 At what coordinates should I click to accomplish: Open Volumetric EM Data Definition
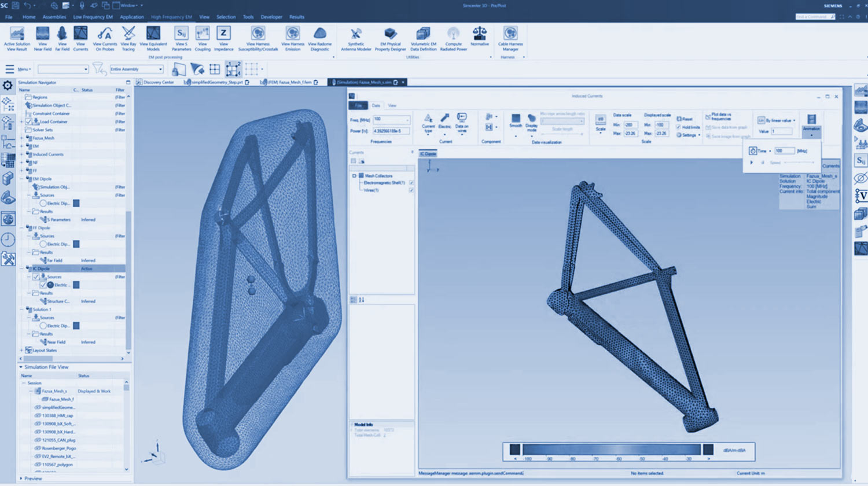[x=424, y=38]
